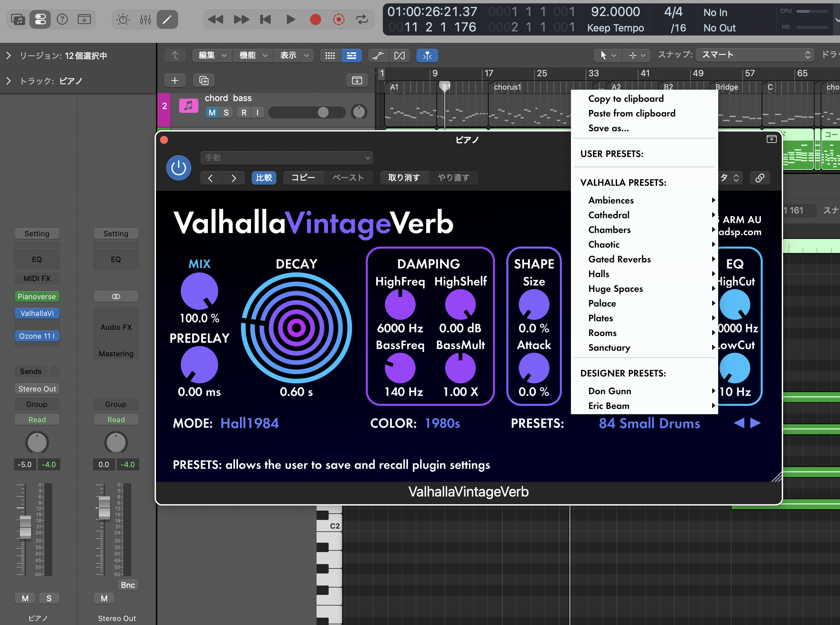Expand the トラック inspector section
Image resolution: width=840 pixels, height=625 pixels.
click(x=8, y=81)
